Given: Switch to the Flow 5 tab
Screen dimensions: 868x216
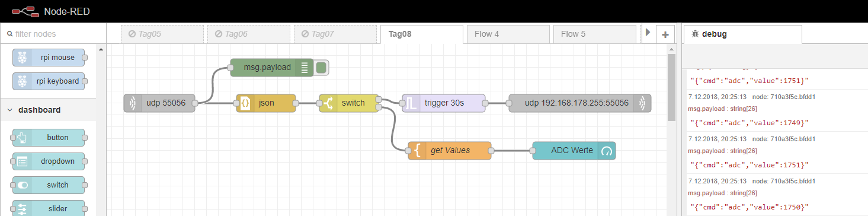Looking at the screenshot, I should point(594,34).
